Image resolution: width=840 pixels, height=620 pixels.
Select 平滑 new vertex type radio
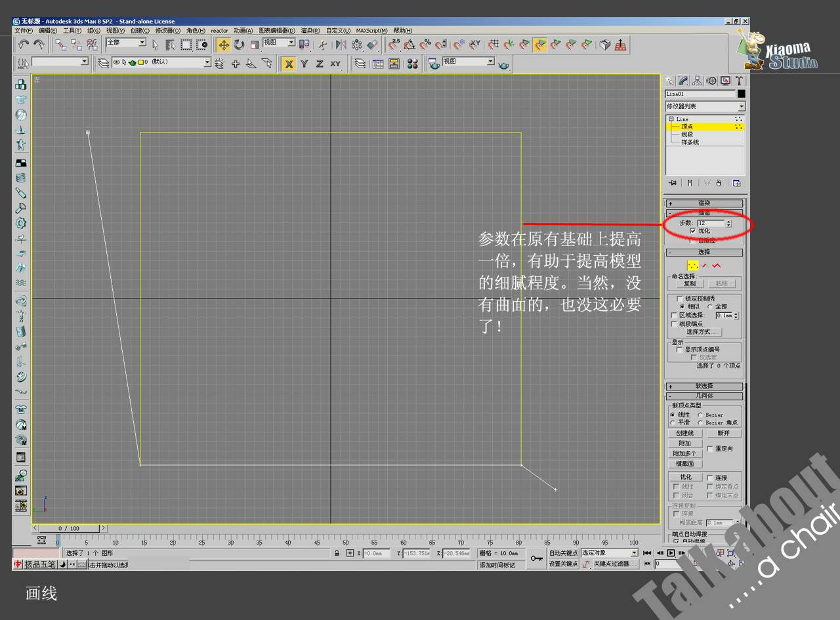coord(672,423)
